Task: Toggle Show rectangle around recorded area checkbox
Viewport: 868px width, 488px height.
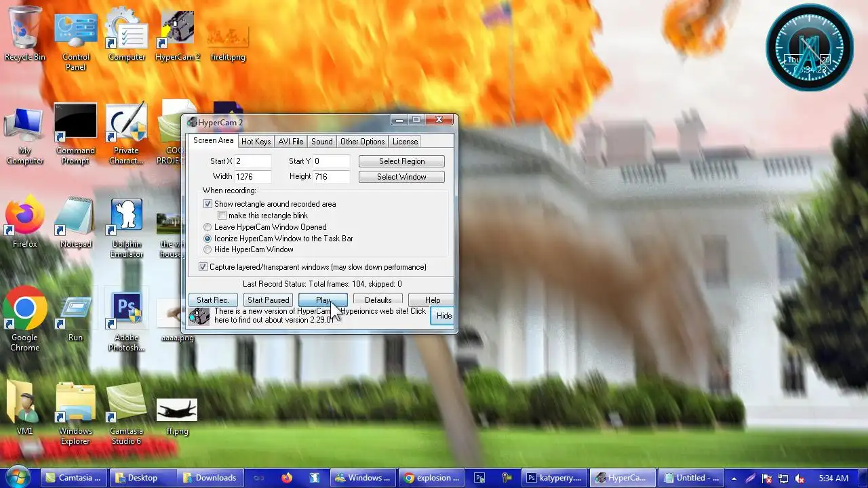Action: pos(208,204)
